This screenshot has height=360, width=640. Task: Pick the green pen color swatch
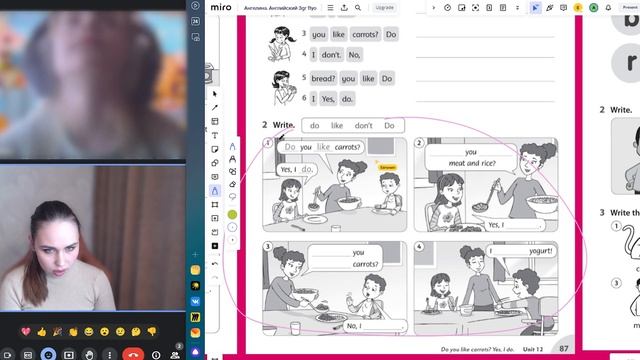tap(232, 214)
